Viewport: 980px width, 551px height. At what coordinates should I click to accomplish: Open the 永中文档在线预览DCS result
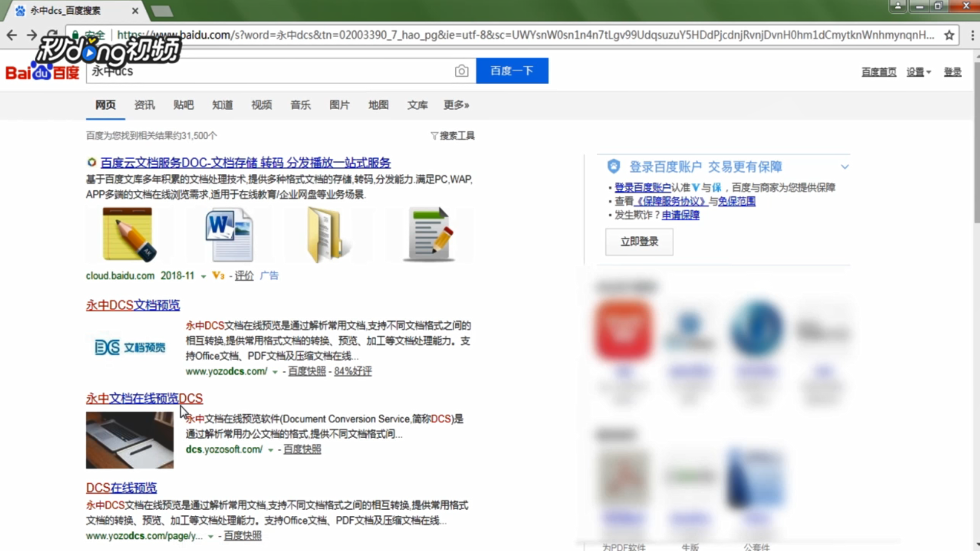(144, 398)
